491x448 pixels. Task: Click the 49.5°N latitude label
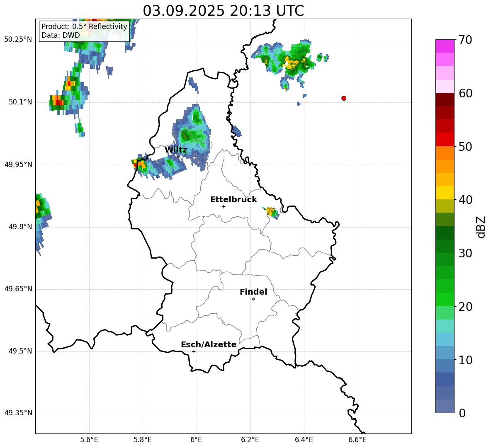20,351
